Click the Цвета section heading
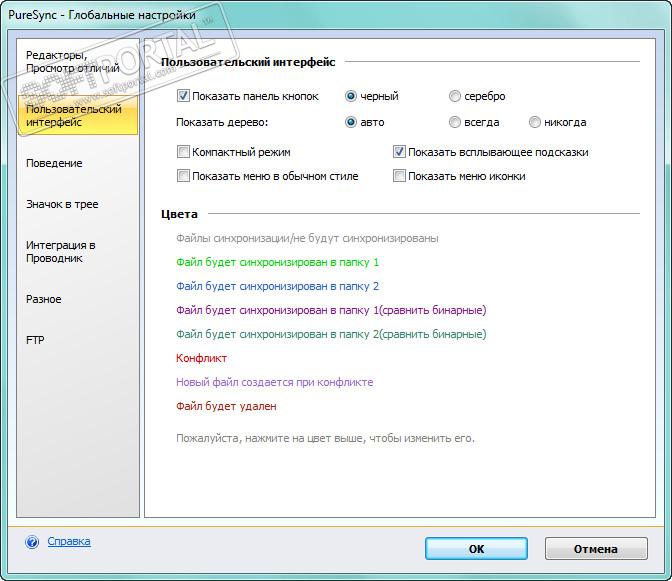The image size is (672, 581). coord(179,214)
